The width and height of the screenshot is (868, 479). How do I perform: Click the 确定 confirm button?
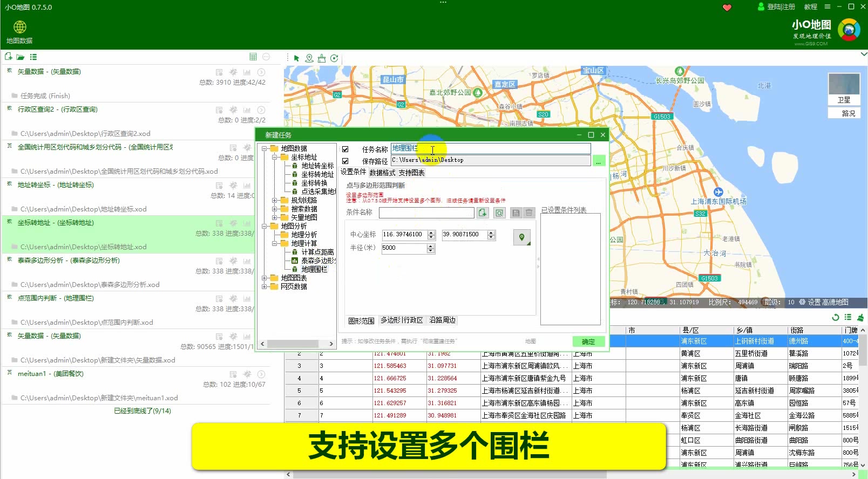(588, 341)
